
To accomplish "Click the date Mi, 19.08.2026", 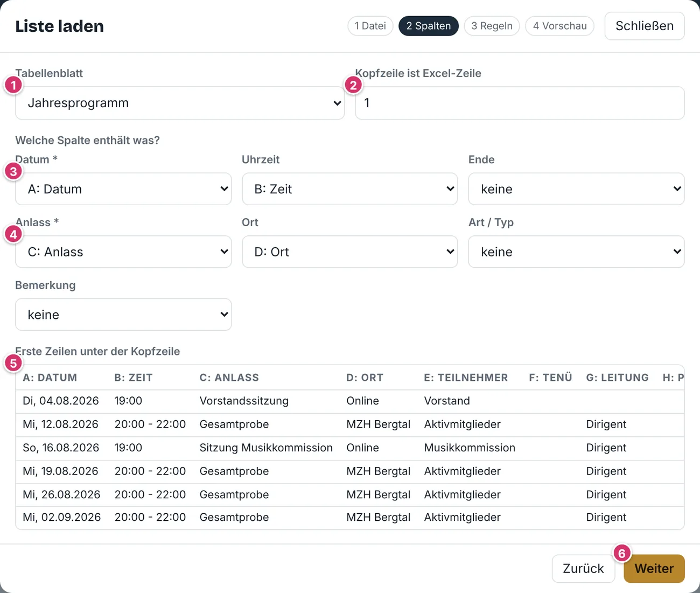I will coord(60,471).
